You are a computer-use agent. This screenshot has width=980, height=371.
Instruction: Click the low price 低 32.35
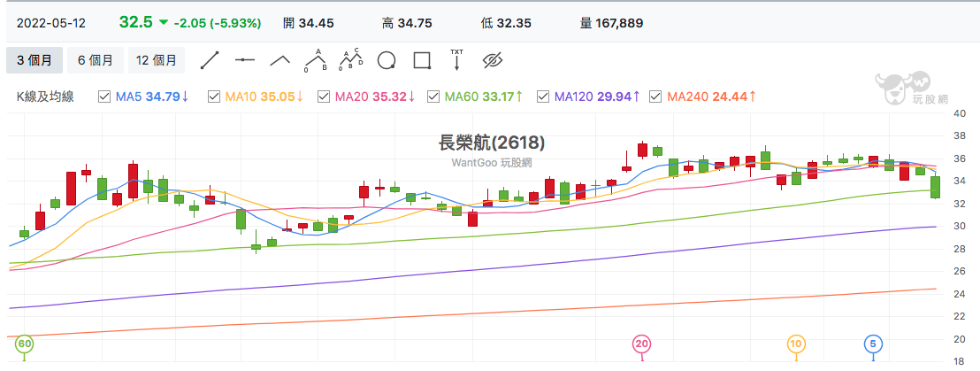[506, 24]
